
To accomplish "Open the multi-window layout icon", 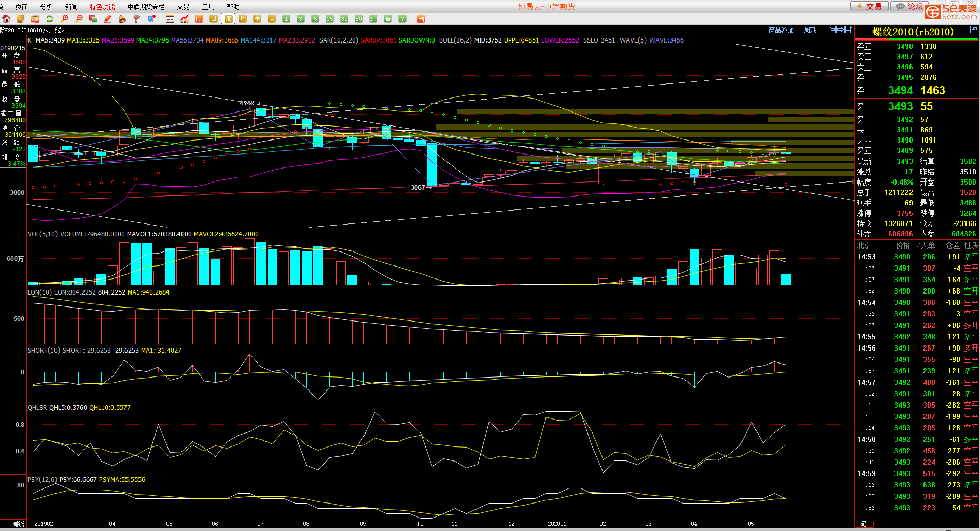I will [93, 19].
